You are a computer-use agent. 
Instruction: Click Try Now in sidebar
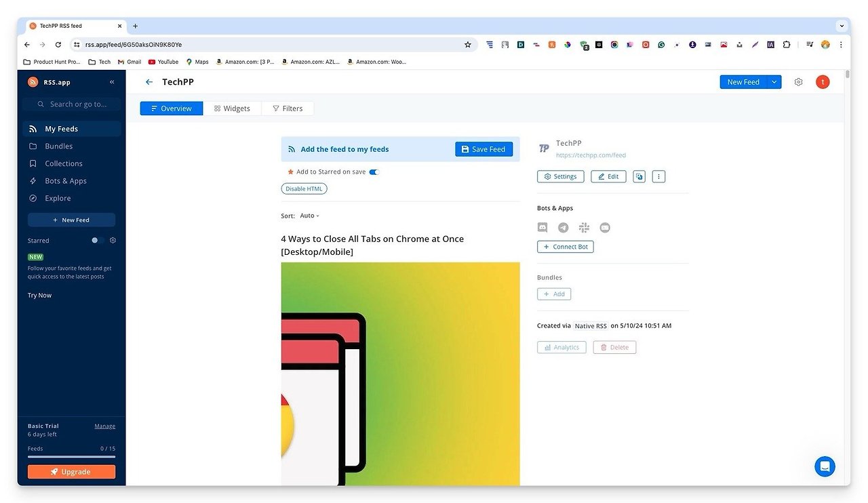pos(39,296)
